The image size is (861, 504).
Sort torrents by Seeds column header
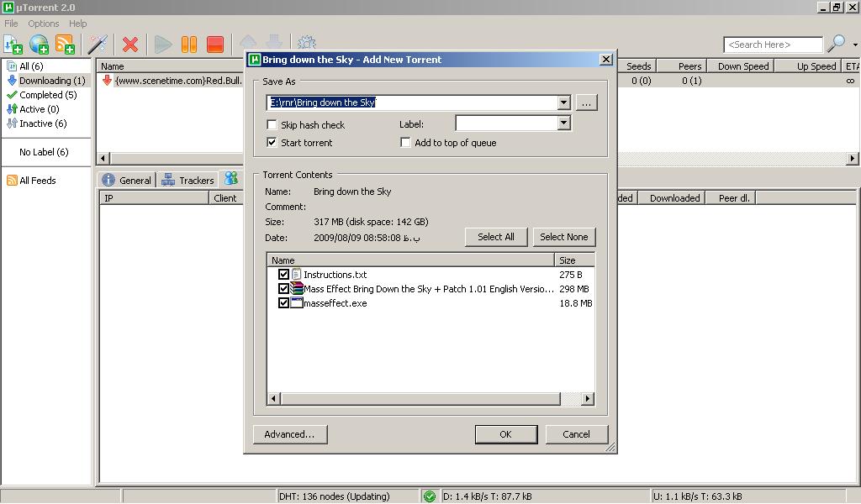637,66
